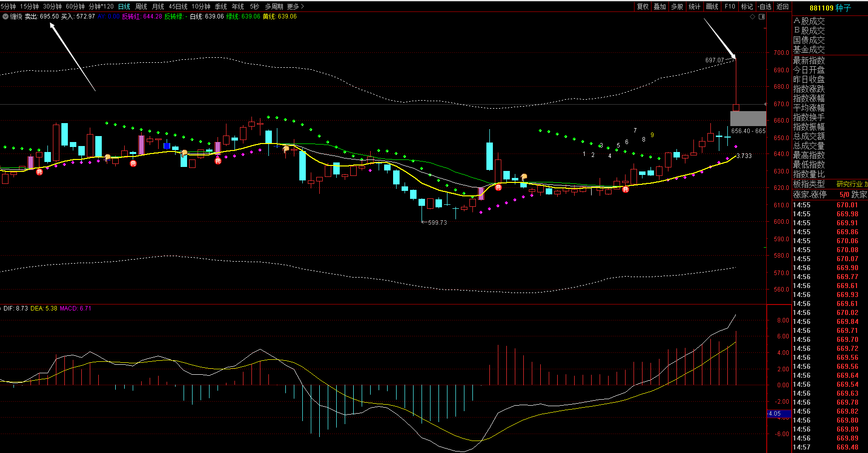Click the 涨家:涨停 row label
The height and width of the screenshot is (453, 868).
pyautogui.click(x=810, y=194)
